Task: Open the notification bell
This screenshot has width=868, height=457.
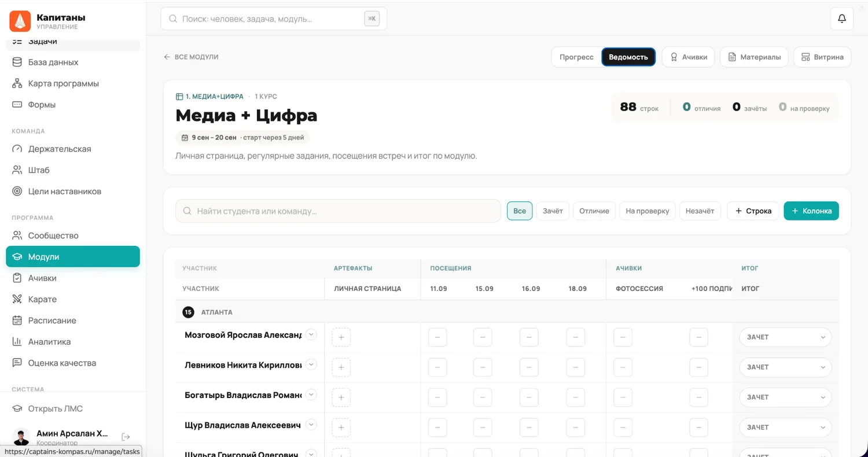Action: point(841,19)
